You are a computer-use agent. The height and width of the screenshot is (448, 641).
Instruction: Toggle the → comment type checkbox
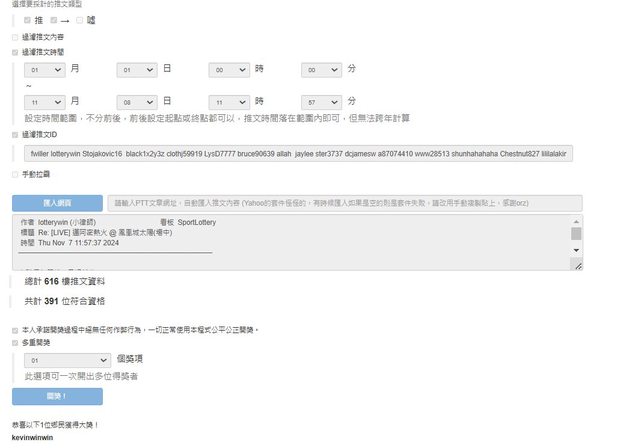coord(53,19)
